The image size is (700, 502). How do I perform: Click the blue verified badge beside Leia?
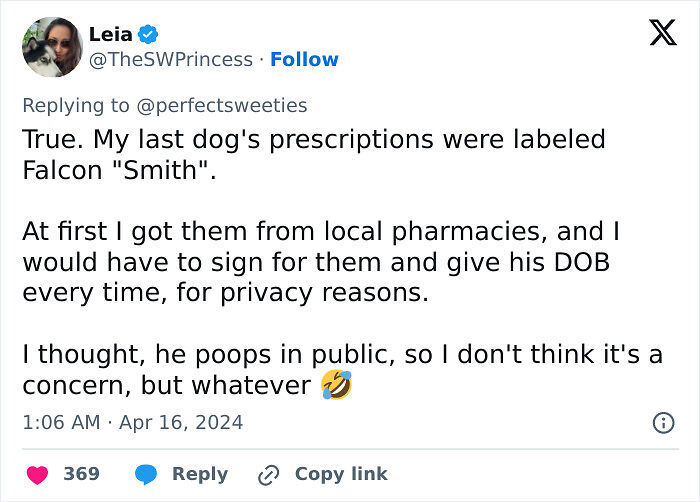pyautogui.click(x=149, y=34)
